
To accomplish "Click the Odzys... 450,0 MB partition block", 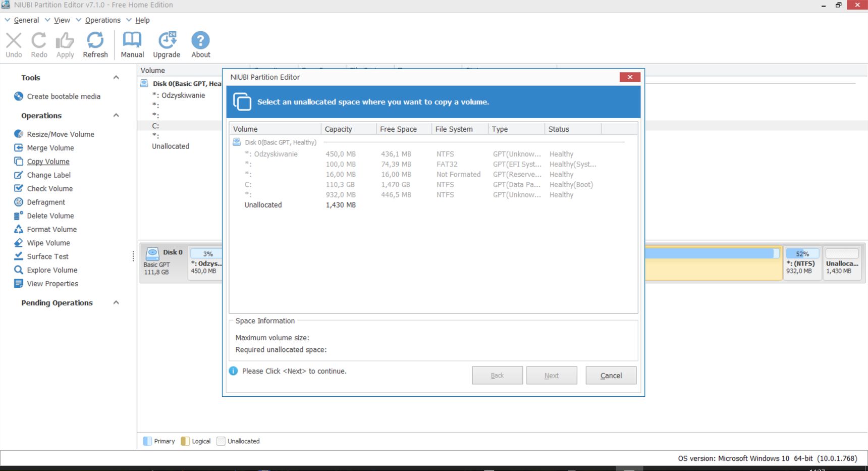I will (205, 264).
